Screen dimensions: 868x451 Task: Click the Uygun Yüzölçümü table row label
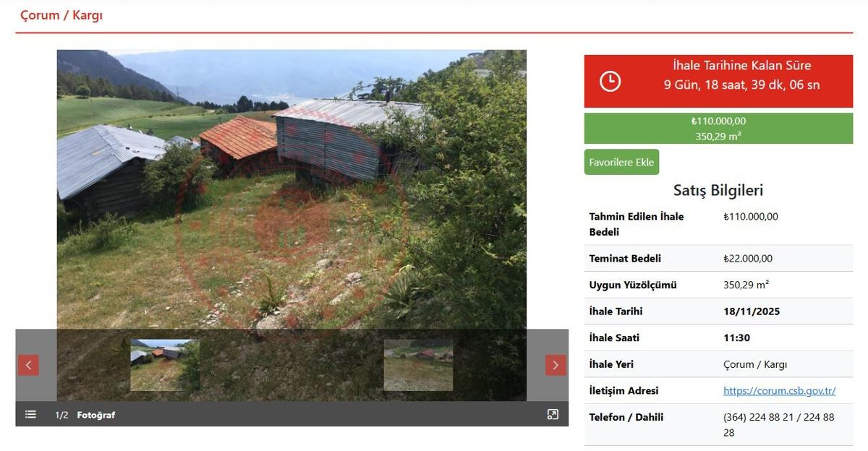pyautogui.click(x=633, y=285)
